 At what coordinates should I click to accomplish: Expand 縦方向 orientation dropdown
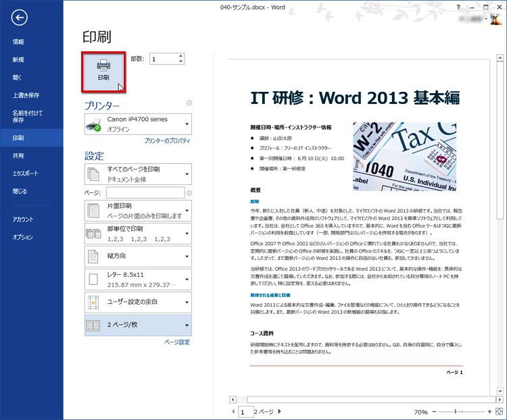138,257
